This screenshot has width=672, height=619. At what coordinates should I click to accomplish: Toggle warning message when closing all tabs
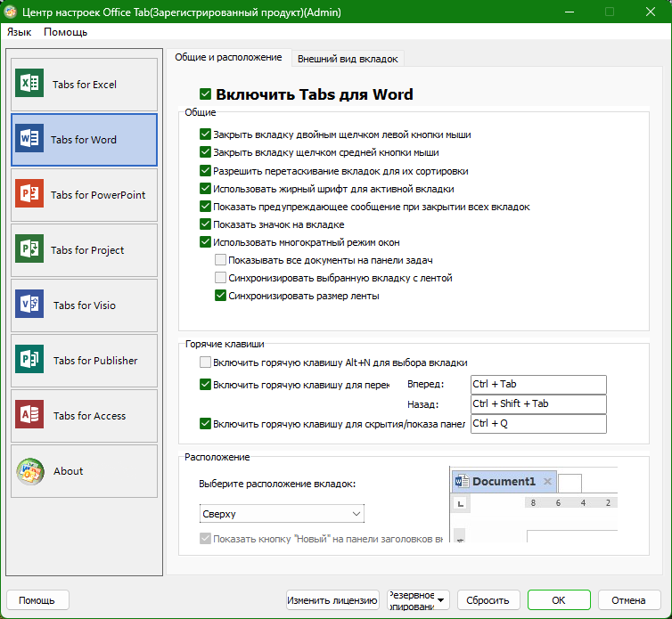(x=205, y=207)
